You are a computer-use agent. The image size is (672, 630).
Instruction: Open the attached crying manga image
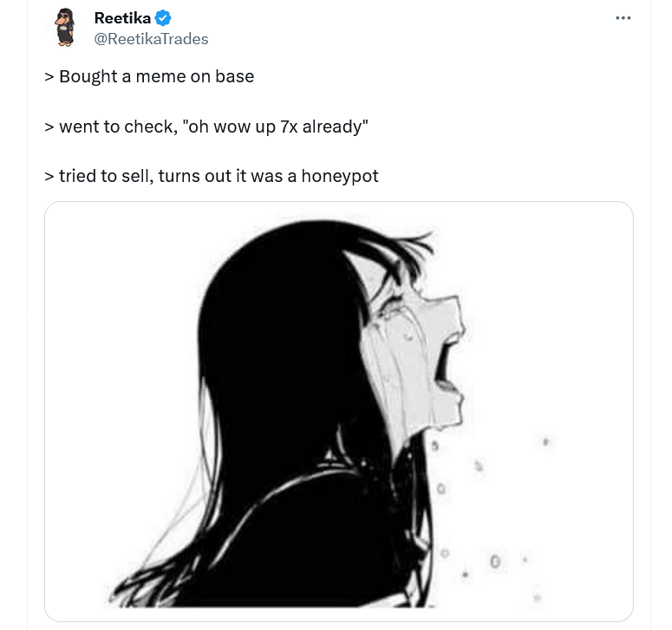[338, 411]
